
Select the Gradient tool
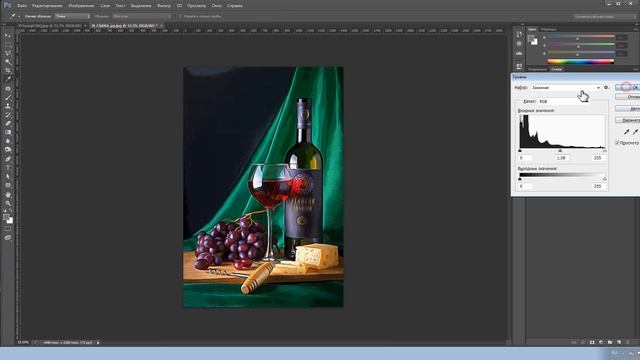[8, 132]
